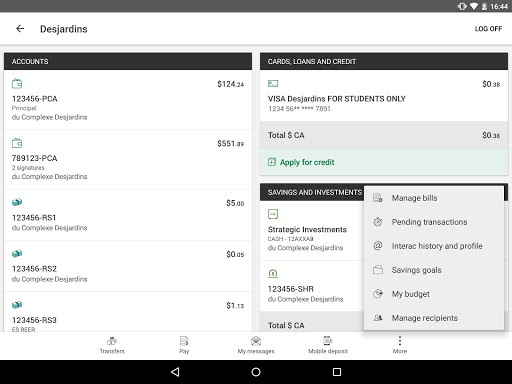Select the 123456-RS1 savings account
The height and width of the screenshot is (384, 512).
[128, 215]
